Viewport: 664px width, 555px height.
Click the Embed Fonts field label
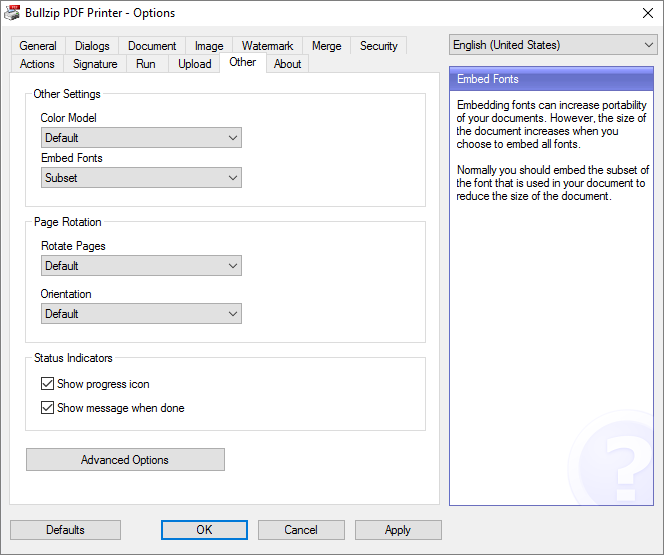(x=72, y=158)
